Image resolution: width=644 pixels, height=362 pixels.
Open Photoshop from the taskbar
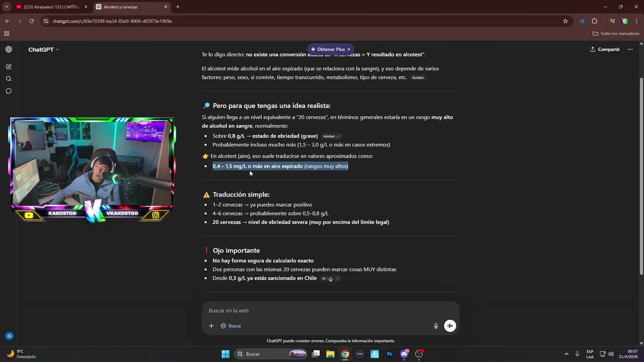tap(389, 354)
